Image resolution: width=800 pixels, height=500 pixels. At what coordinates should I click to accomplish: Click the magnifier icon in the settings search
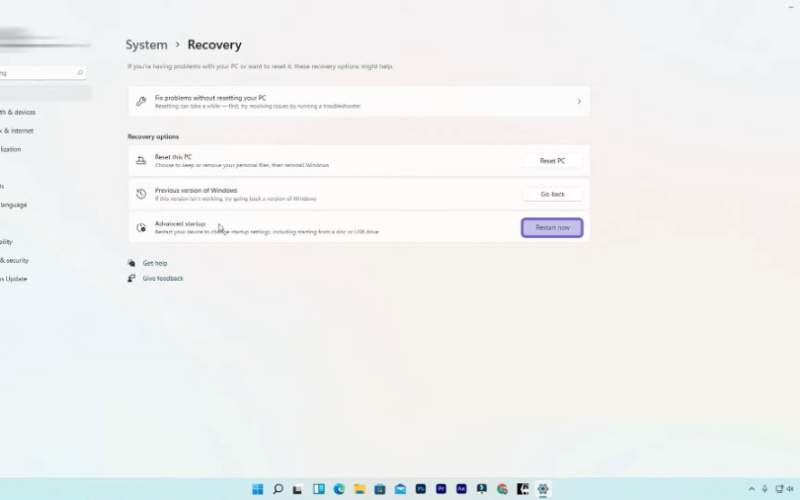[x=80, y=73]
